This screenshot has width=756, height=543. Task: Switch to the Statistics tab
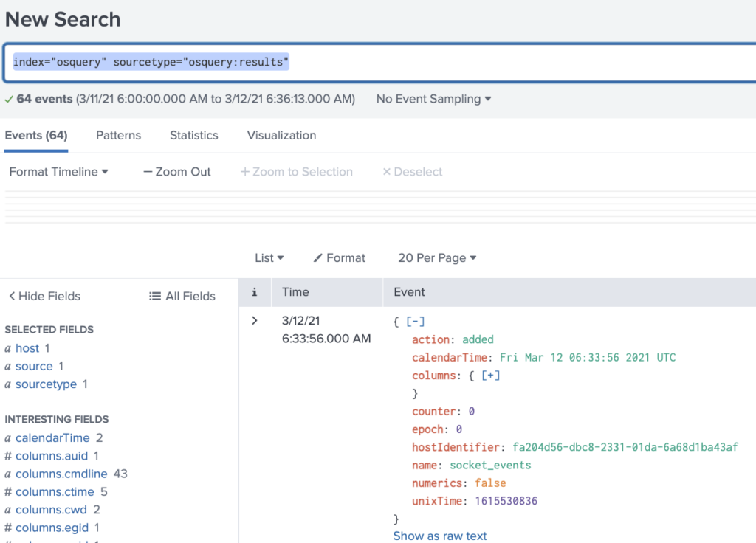[193, 135]
